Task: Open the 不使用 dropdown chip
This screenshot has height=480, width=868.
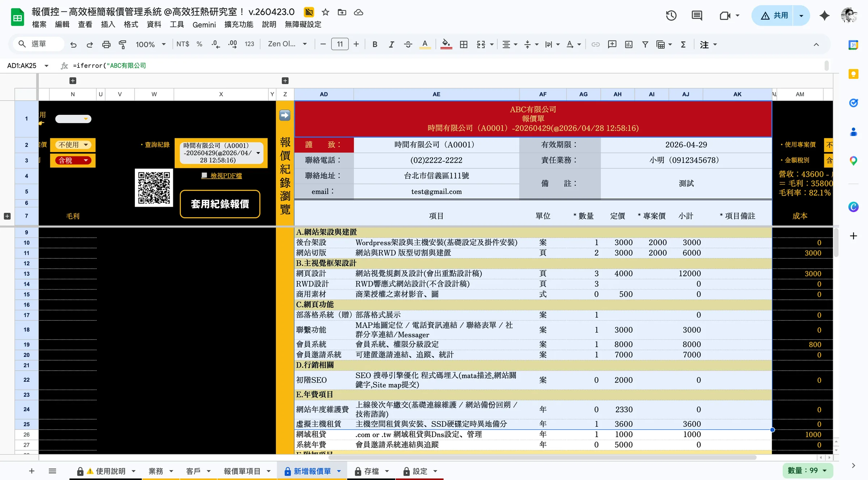Action: pos(73,145)
